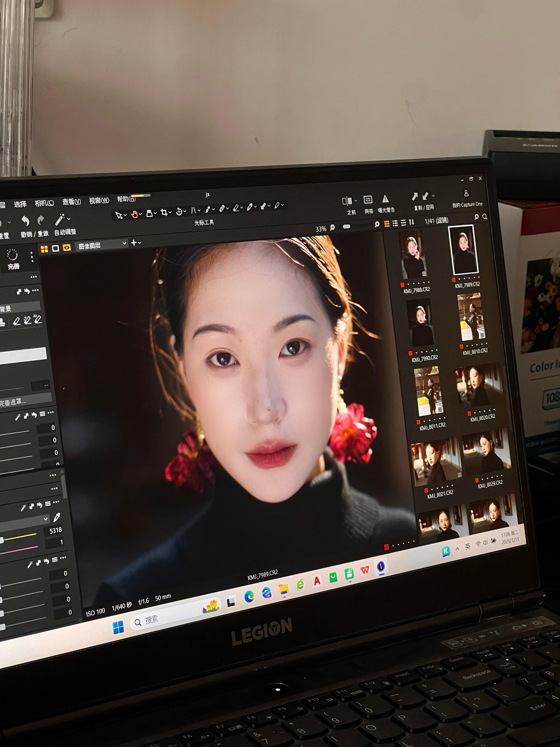The height and width of the screenshot is (747, 560).
Task: Adjust the viewer zoom slider
Action: tap(347, 227)
